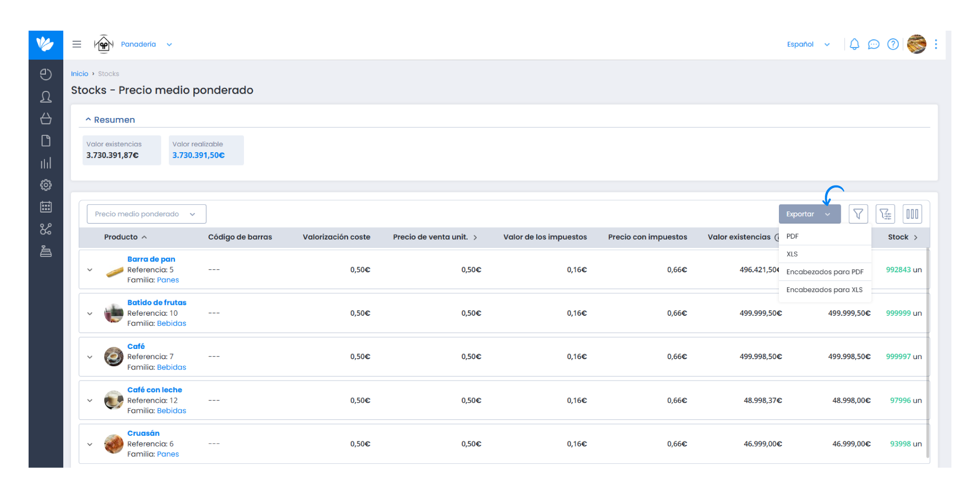Open the Café con leche product link
980x494 pixels.
point(155,390)
